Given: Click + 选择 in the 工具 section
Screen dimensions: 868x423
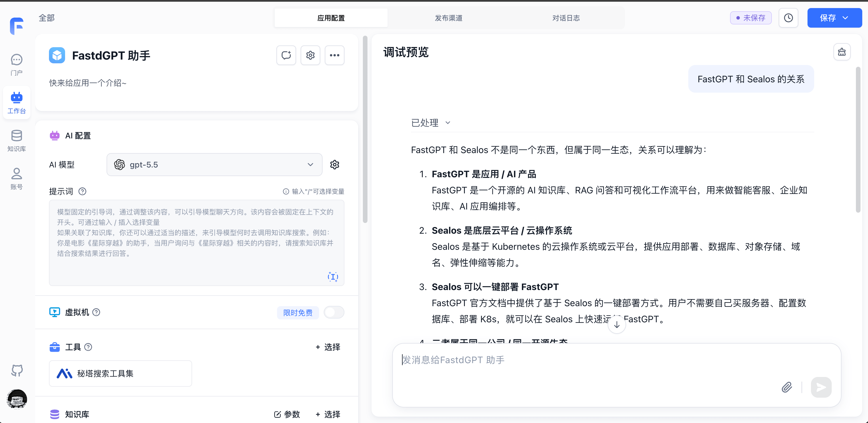Looking at the screenshot, I should coord(328,347).
